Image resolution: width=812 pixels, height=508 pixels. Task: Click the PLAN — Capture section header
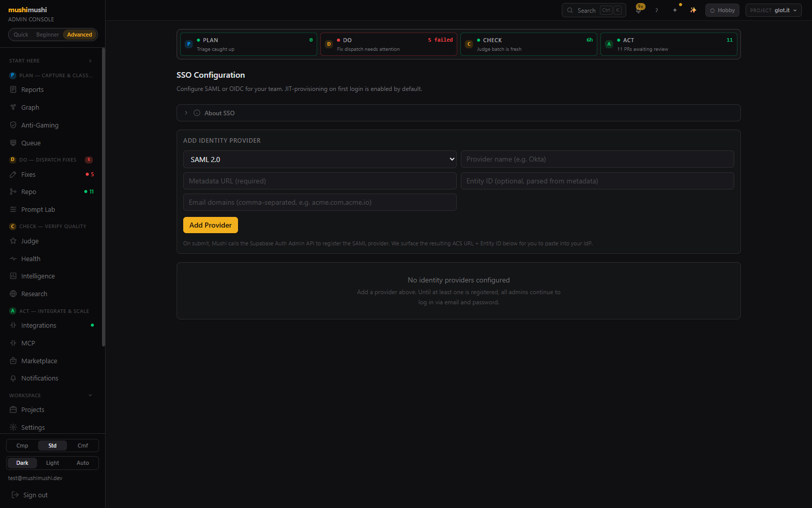[51, 75]
